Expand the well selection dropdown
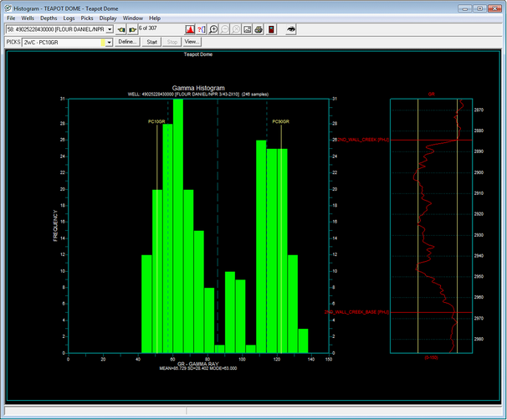This screenshot has width=507, height=420. pyautogui.click(x=110, y=29)
